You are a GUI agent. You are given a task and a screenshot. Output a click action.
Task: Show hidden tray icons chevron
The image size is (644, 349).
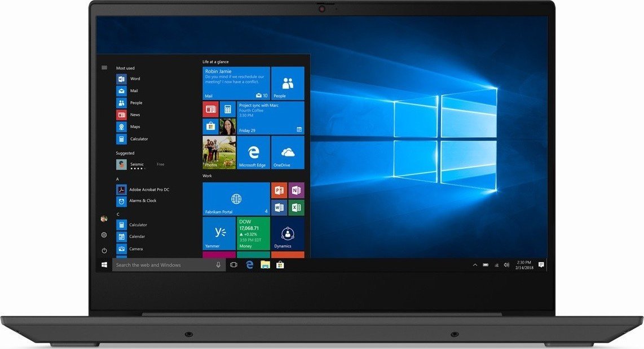click(475, 265)
